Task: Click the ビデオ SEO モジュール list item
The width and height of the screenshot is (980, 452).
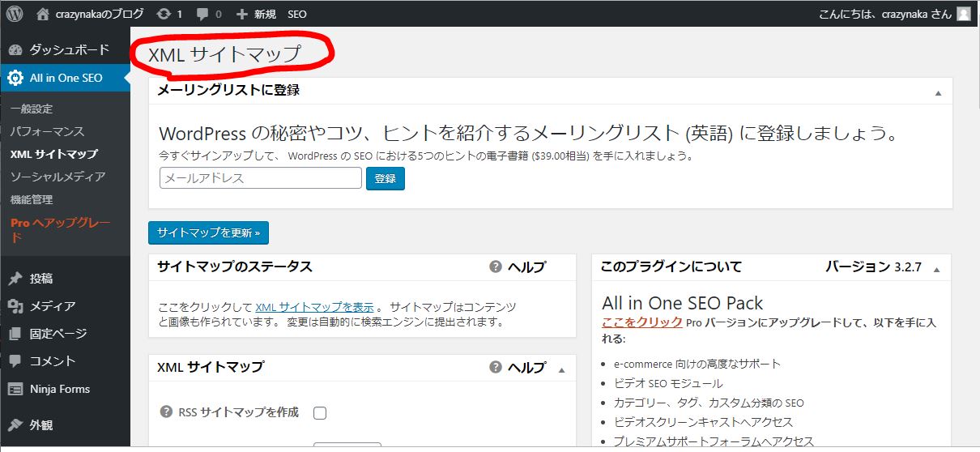Action: 668,383
